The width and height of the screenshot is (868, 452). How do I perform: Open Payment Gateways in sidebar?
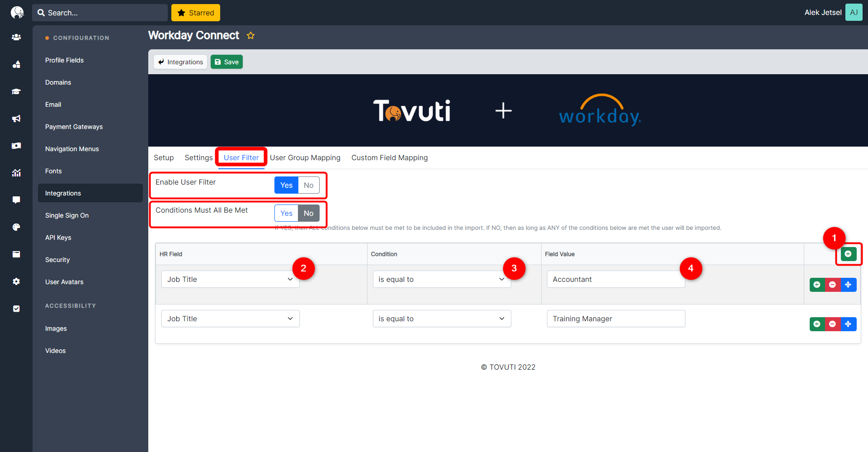tap(90, 127)
